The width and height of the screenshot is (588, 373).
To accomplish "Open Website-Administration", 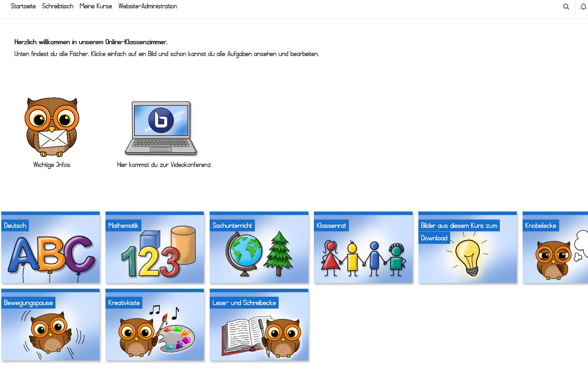I will point(147,6).
